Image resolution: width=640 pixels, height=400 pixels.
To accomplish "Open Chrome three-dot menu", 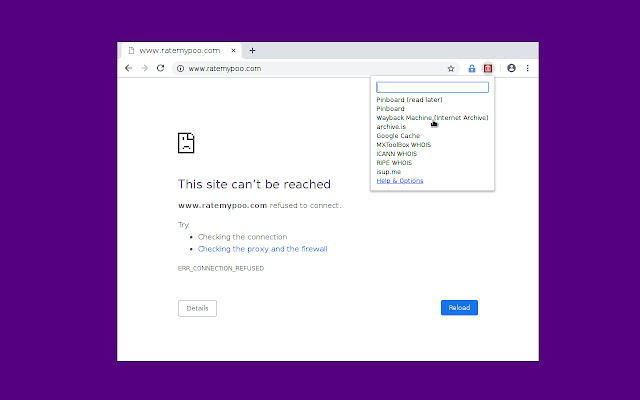I will click(527, 68).
